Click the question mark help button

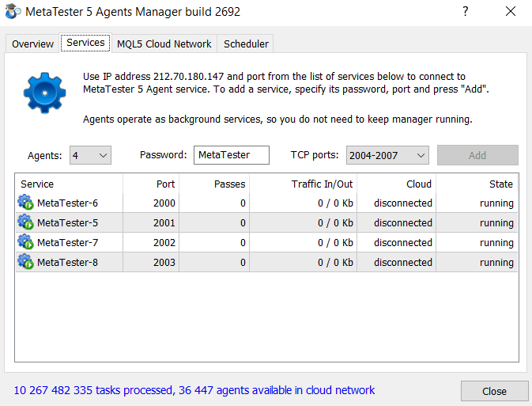(x=466, y=12)
